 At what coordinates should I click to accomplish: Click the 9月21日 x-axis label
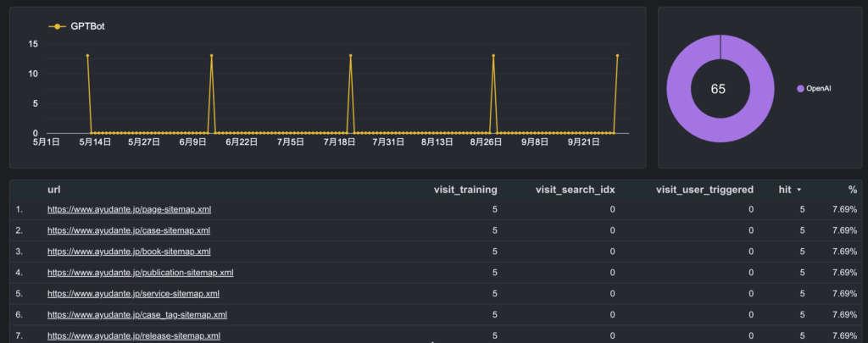coord(583,142)
